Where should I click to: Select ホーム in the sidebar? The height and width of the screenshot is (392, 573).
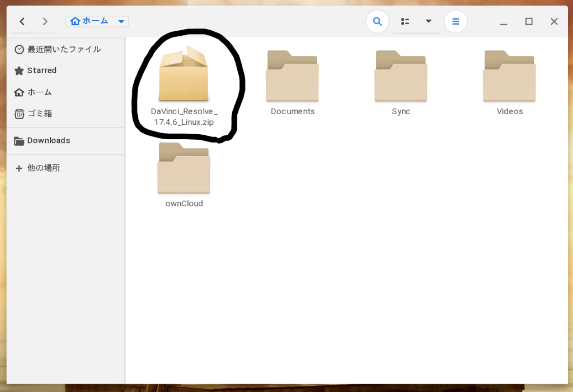[66, 92]
